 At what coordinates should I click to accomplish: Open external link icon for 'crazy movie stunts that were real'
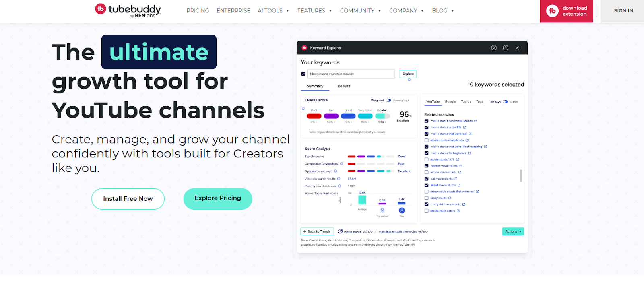477,192
